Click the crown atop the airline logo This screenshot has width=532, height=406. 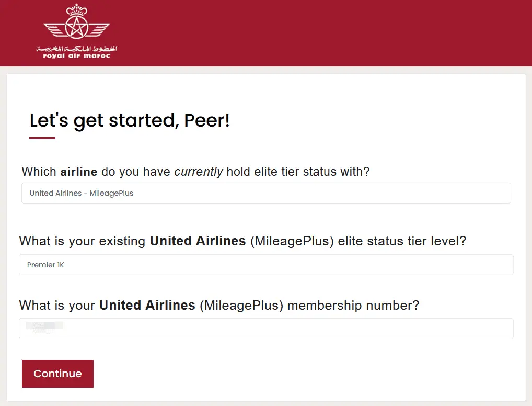point(76,9)
